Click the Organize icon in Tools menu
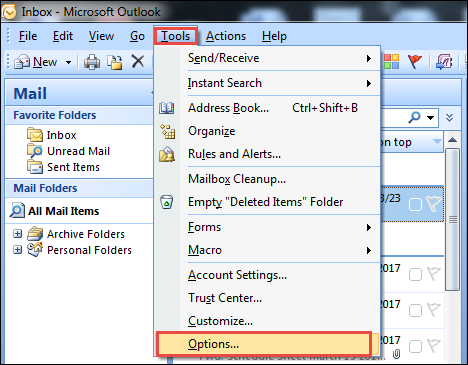468x365 pixels. pyautogui.click(x=167, y=131)
